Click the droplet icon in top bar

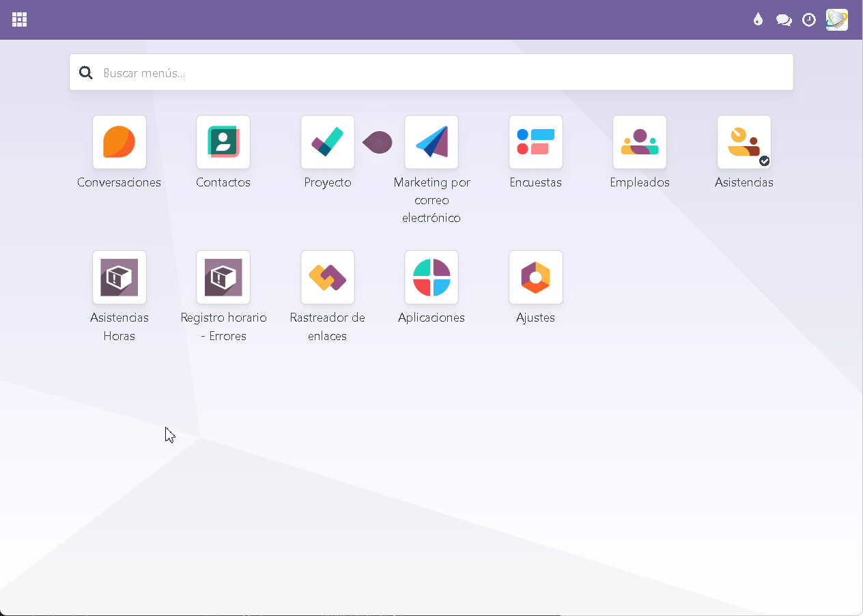point(758,20)
